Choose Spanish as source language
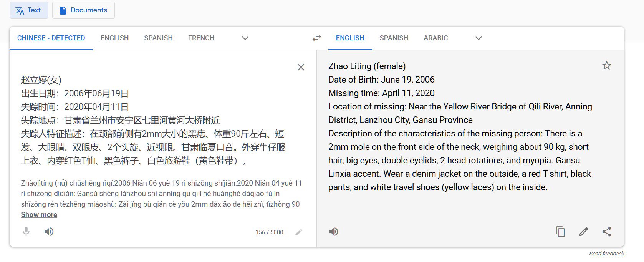Viewport: 644px width, 262px height. pos(158,38)
